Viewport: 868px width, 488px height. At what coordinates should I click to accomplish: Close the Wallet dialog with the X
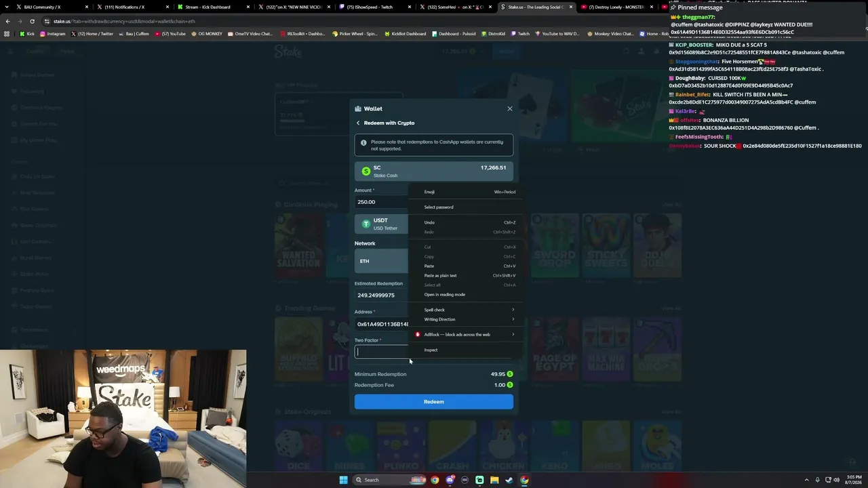click(x=510, y=108)
